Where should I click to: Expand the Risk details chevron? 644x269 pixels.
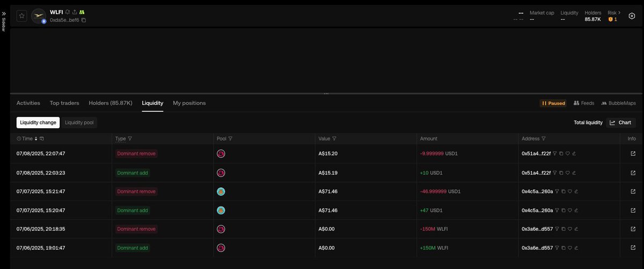[619, 12]
